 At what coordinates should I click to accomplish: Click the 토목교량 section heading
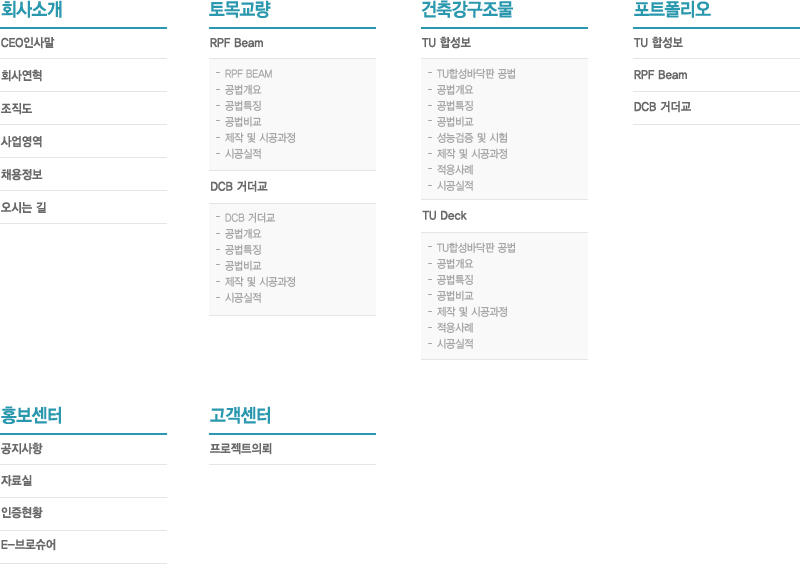[x=240, y=11]
